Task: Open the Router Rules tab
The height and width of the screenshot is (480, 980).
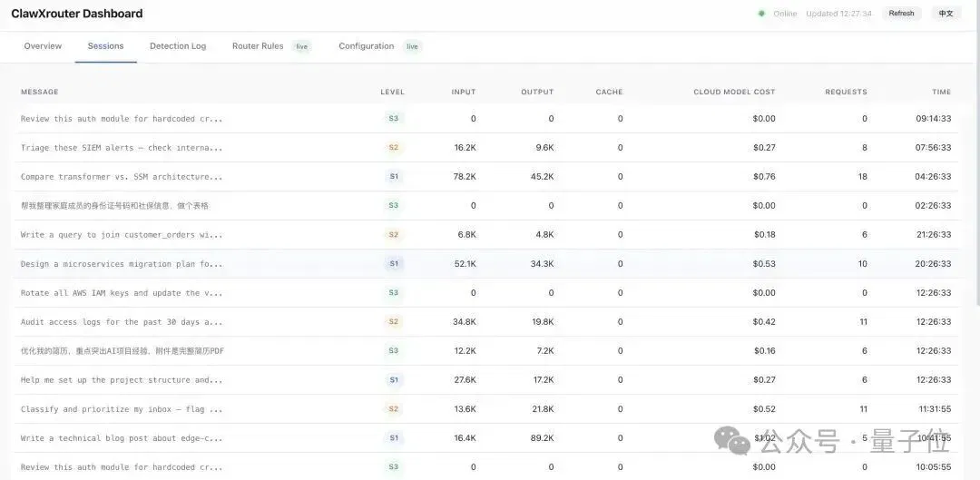Action: 258,46
